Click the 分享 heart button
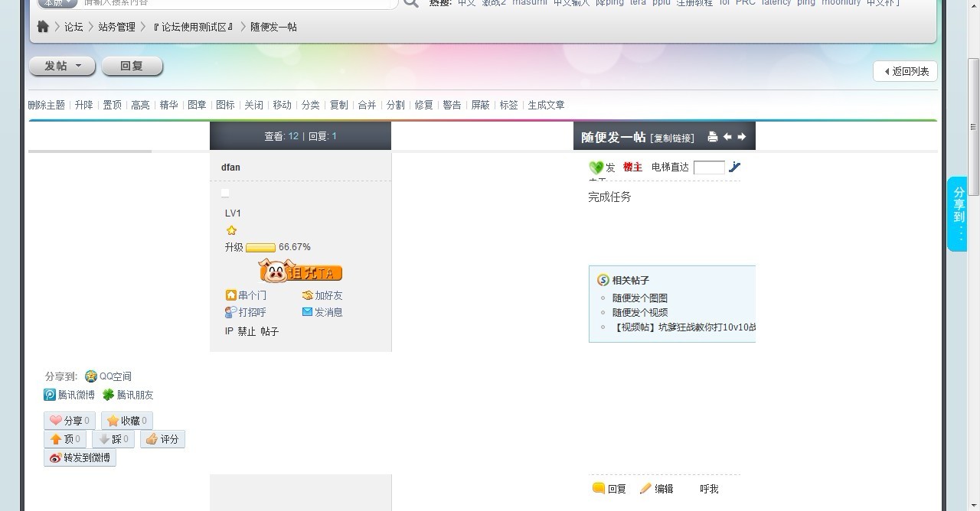This screenshot has width=980, height=511. coord(70,421)
